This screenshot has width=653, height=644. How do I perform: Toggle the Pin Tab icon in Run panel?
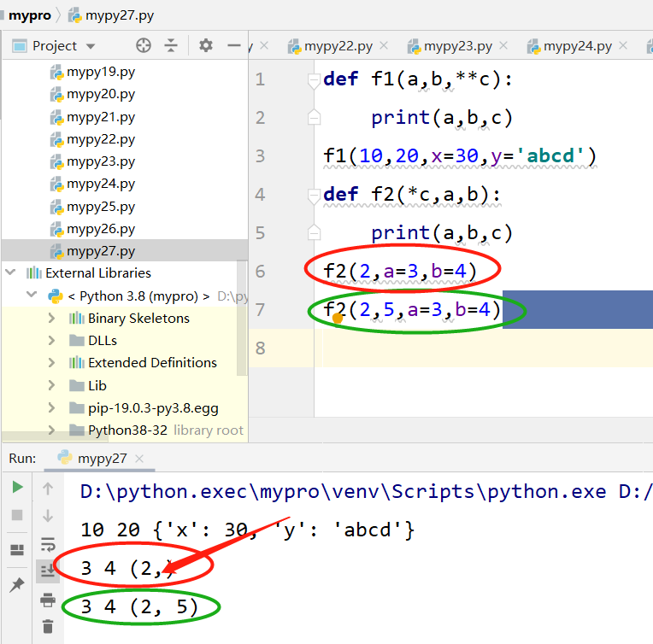[x=17, y=585]
